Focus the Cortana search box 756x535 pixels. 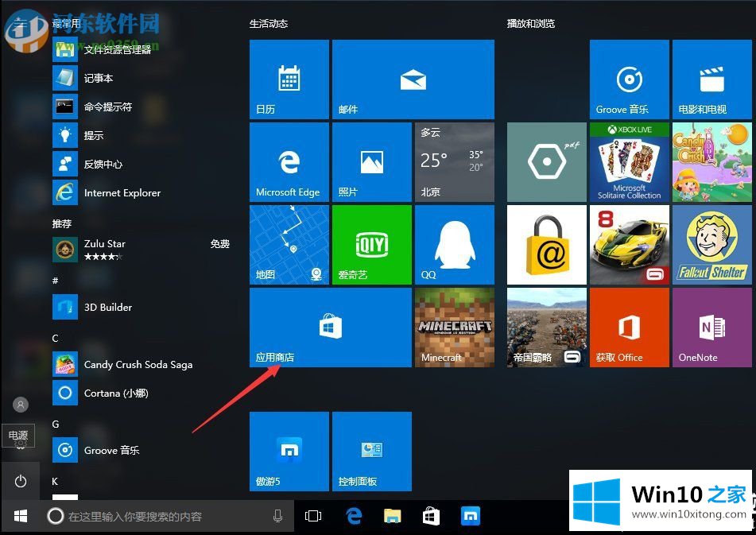tap(168, 516)
